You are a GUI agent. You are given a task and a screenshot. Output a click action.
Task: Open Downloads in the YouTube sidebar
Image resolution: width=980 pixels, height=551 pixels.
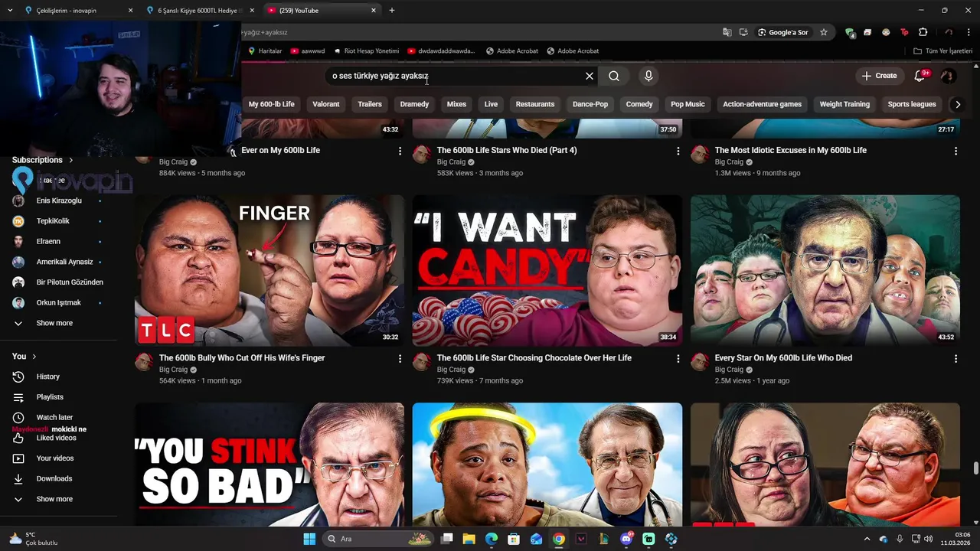tap(54, 479)
